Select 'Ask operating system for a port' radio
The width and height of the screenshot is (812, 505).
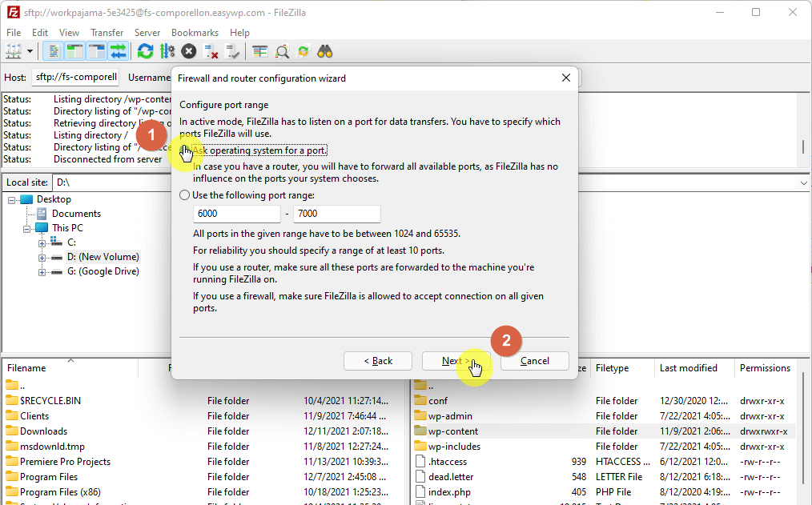[184, 150]
